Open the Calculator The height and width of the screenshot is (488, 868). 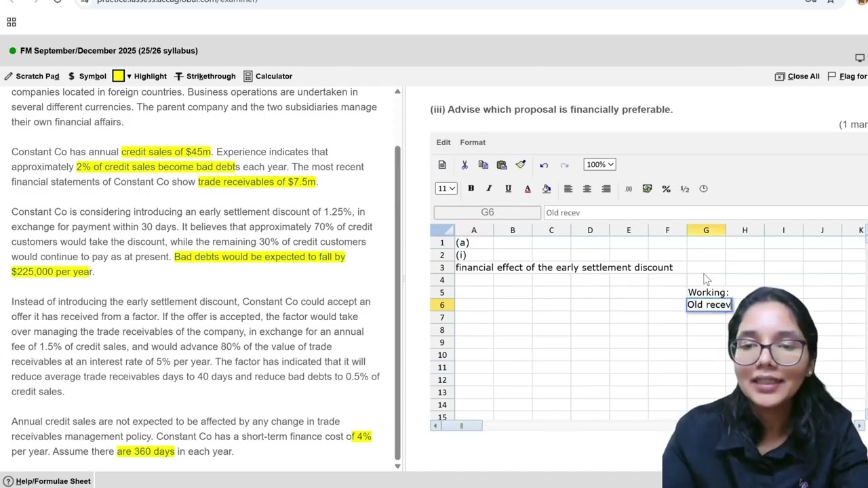[268, 76]
